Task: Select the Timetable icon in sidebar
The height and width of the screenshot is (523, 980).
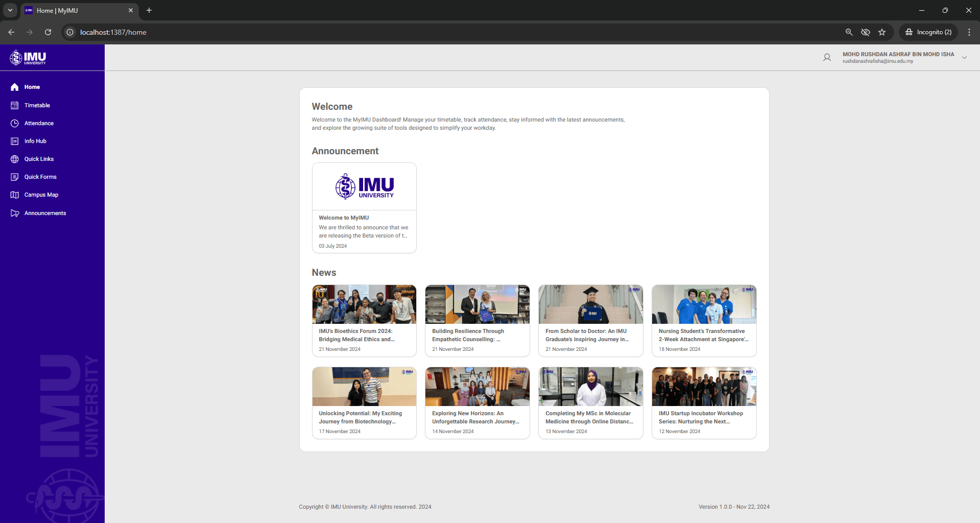Action: (15, 105)
